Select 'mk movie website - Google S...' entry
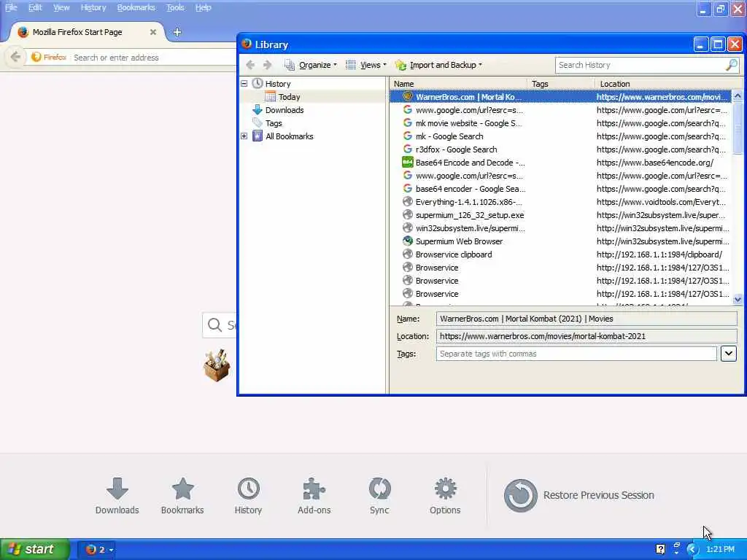The image size is (747, 560). (560, 122)
